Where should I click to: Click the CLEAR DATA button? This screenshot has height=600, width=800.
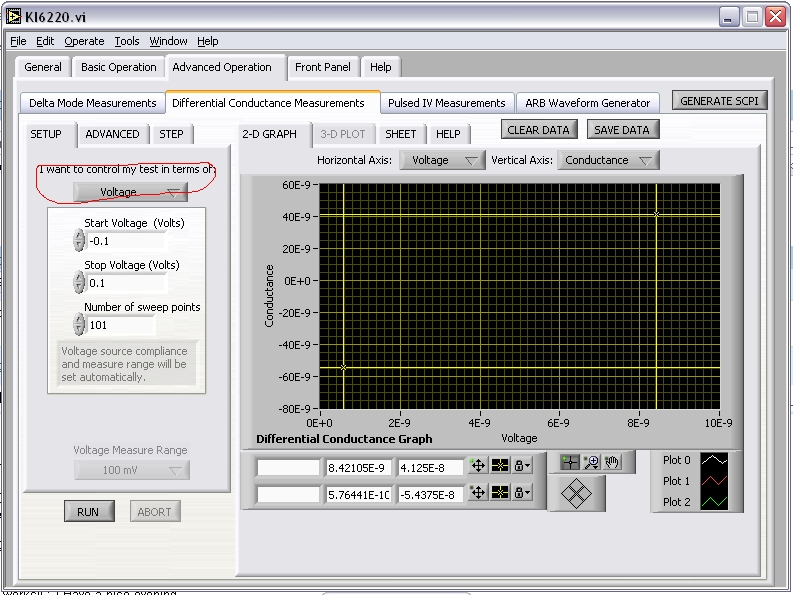coord(539,129)
